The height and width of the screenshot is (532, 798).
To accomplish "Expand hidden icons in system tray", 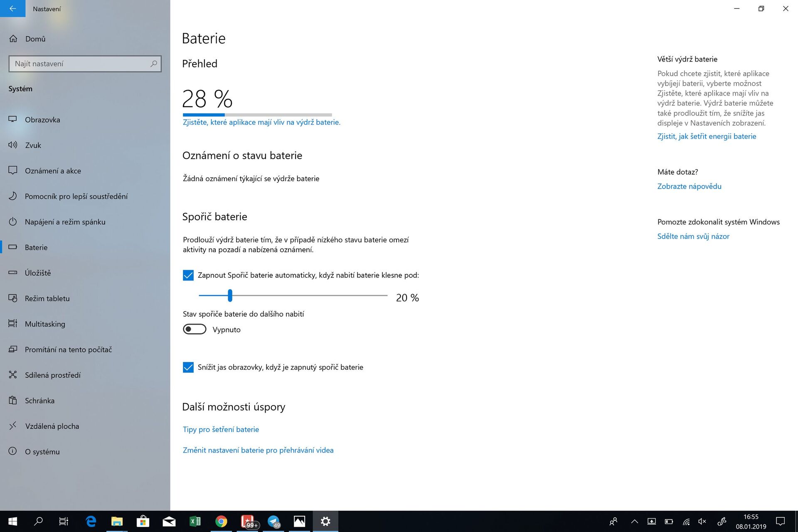I will tap(635, 521).
